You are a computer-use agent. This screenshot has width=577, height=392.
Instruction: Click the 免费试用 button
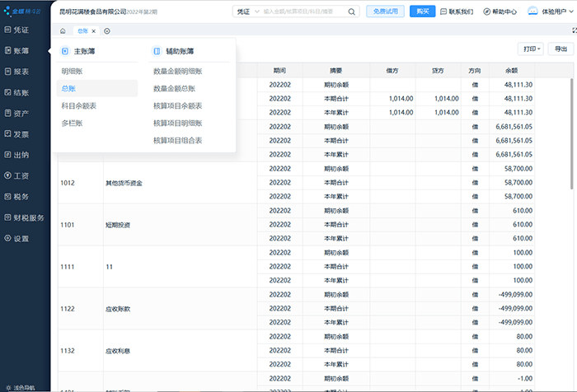click(385, 12)
